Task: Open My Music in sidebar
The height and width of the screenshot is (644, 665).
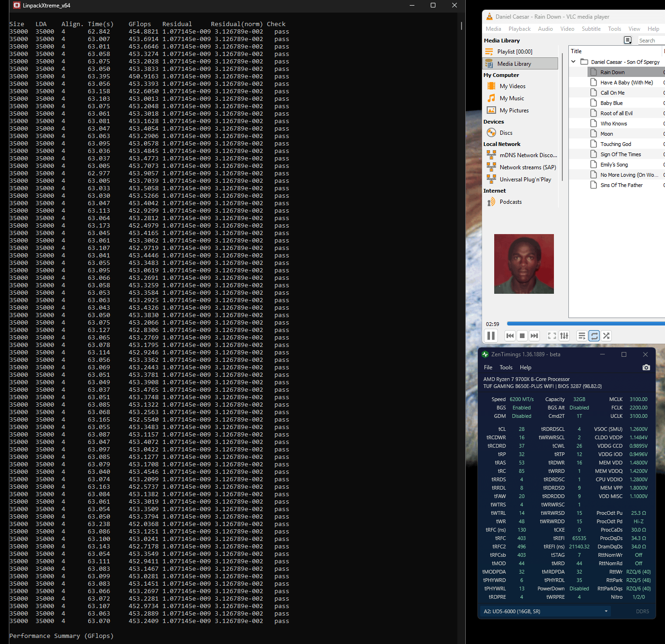Action: click(511, 98)
